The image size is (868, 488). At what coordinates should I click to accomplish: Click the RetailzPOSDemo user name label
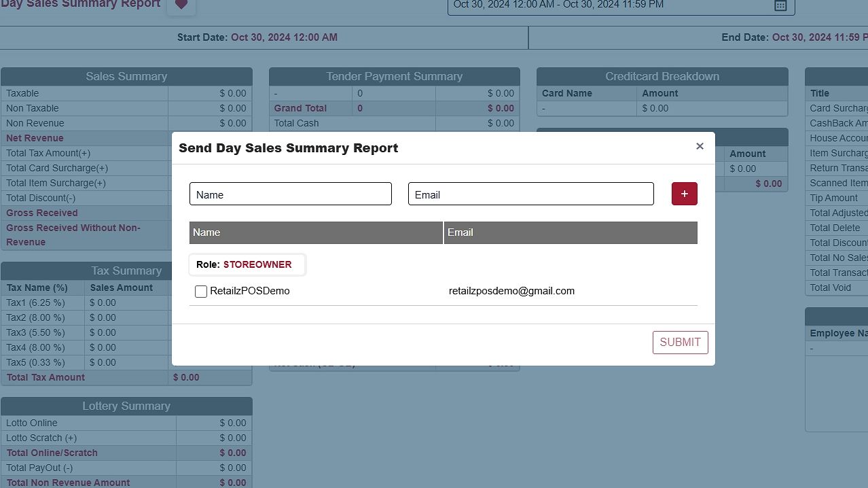pos(250,291)
